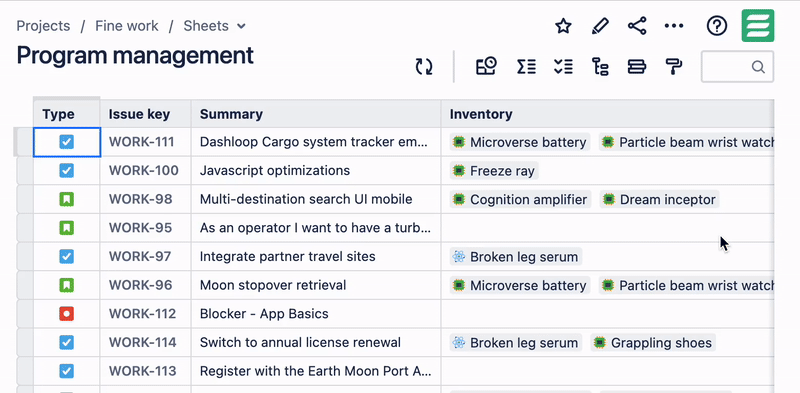Click Microverse battery tag in WORK-111
Viewport: 800px width, 393px height.
click(x=520, y=142)
